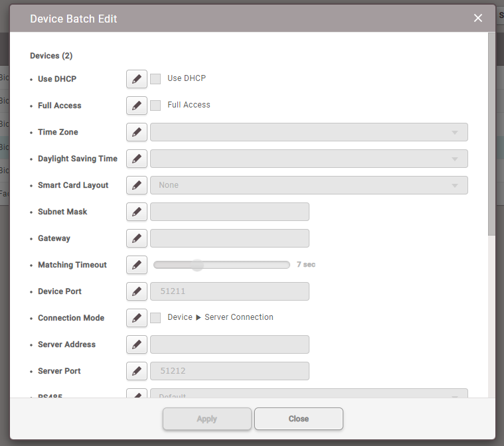Toggle the Full Access checkbox
This screenshot has height=446, width=504.
pyautogui.click(x=155, y=106)
